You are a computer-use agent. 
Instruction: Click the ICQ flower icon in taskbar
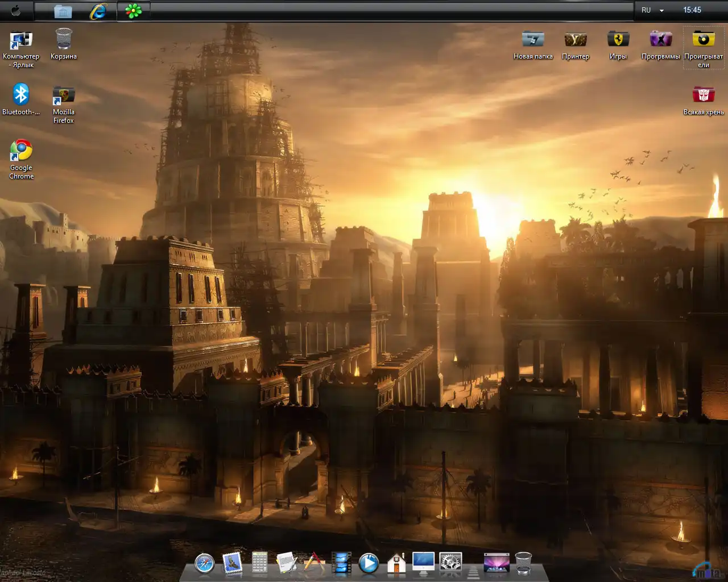click(133, 11)
